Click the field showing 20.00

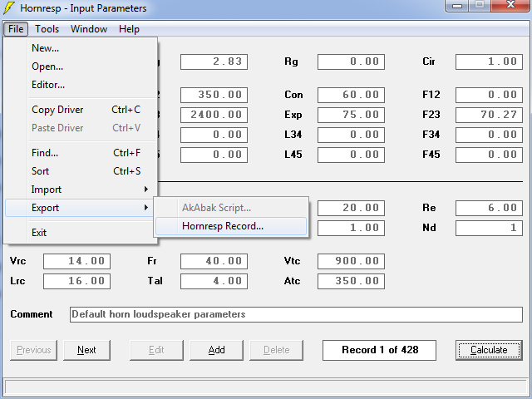(x=351, y=208)
